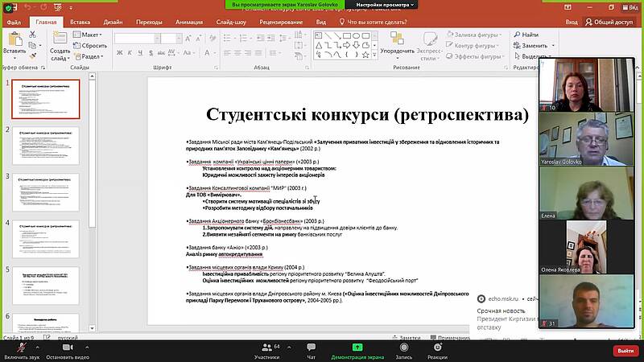This screenshot has width=644, height=362.
Task: Switch to the Анимация ribbon tab
Action: [x=189, y=23]
